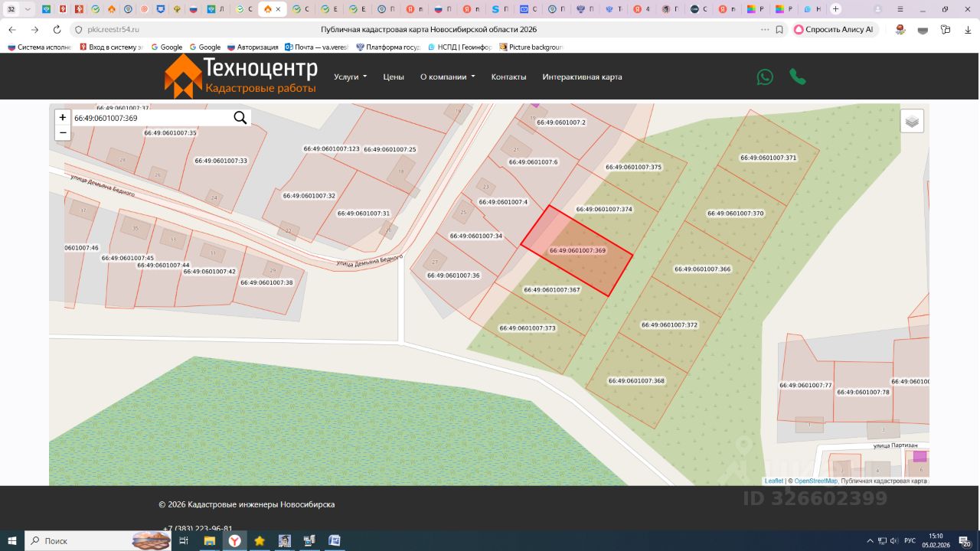Click the OpenStreetMap attribution link
This screenshot has width=980, height=551.
tap(815, 481)
